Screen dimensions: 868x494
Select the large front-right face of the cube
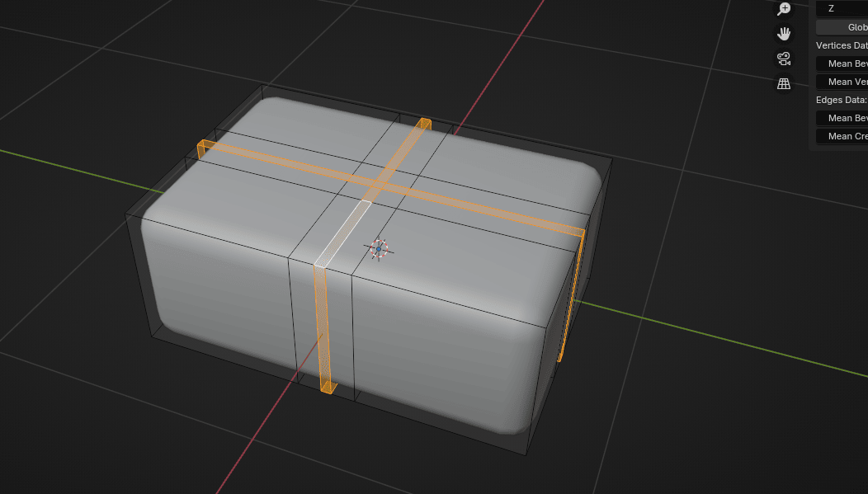pos(446,346)
